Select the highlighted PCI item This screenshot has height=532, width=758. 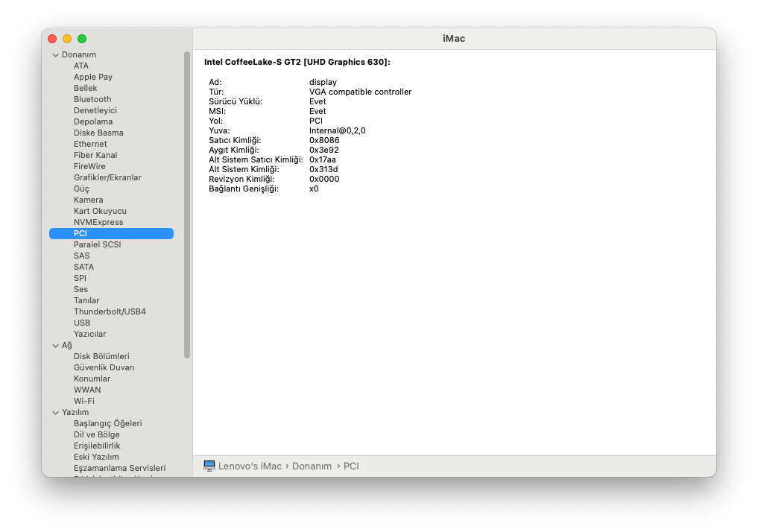[x=111, y=233]
